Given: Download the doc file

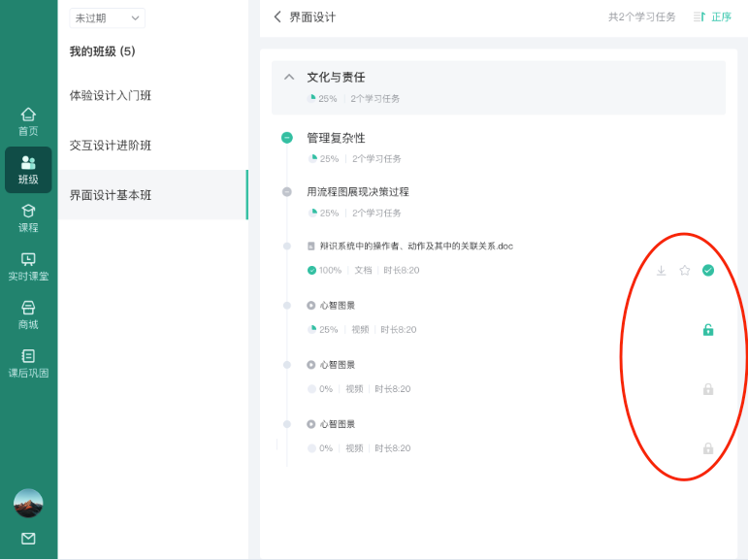Looking at the screenshot, I should (x=662, y=271).
